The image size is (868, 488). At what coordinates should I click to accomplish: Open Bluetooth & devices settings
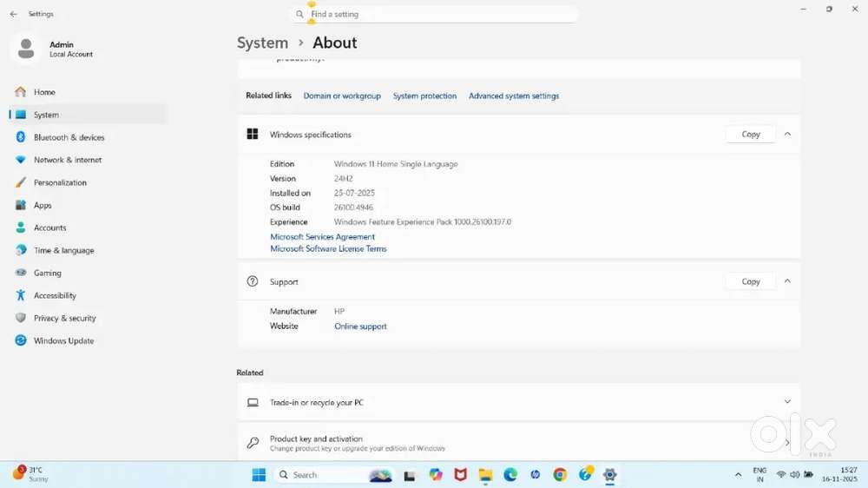click(69, 137)
